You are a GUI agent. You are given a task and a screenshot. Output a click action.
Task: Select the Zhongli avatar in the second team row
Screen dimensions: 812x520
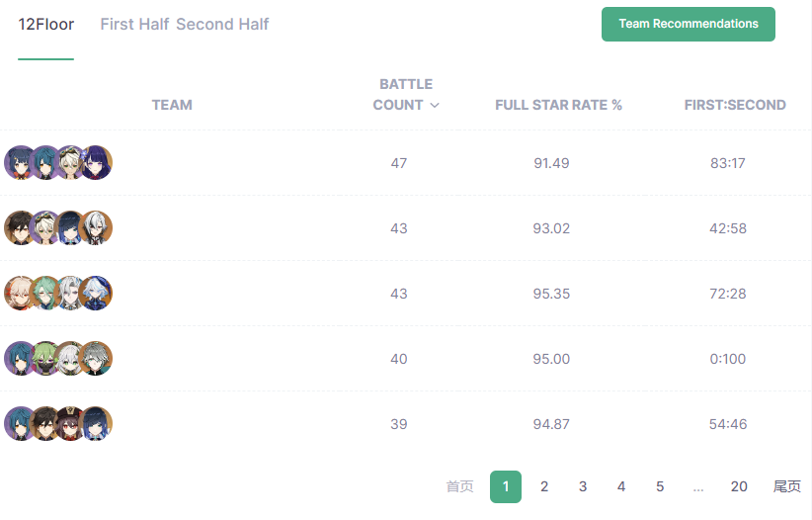pyautogui.click(x=20, y=228)
